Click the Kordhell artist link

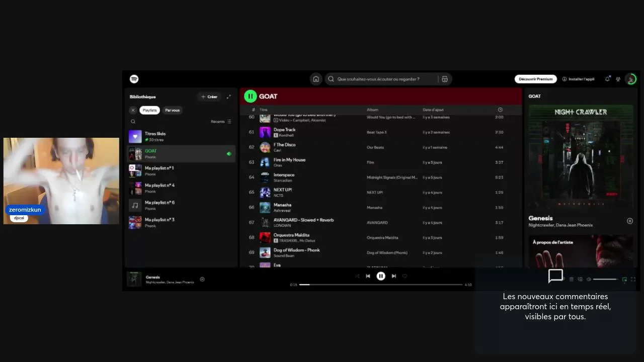(x=286, y=135)
